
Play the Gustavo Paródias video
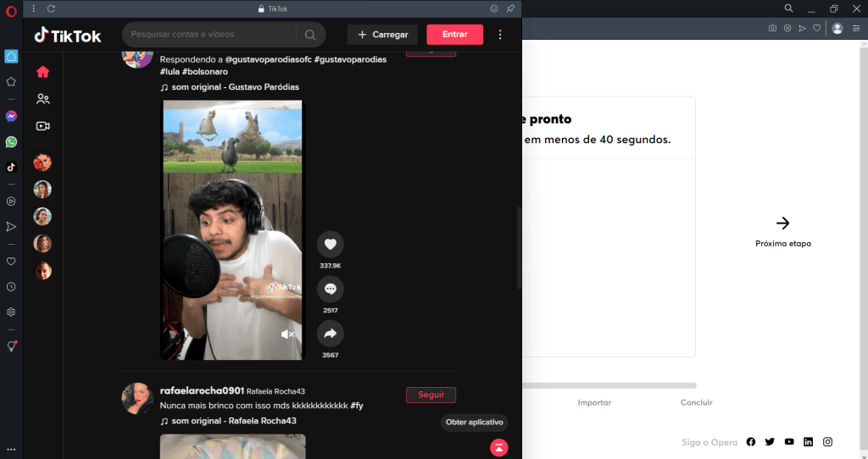point(232,230)
